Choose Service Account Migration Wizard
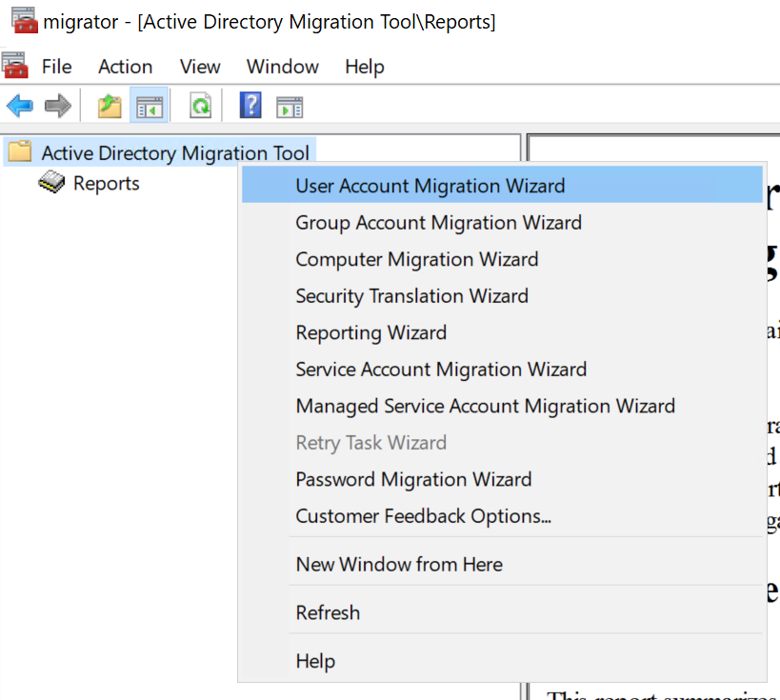Screen dimensions: 780x700 [502, 370]
